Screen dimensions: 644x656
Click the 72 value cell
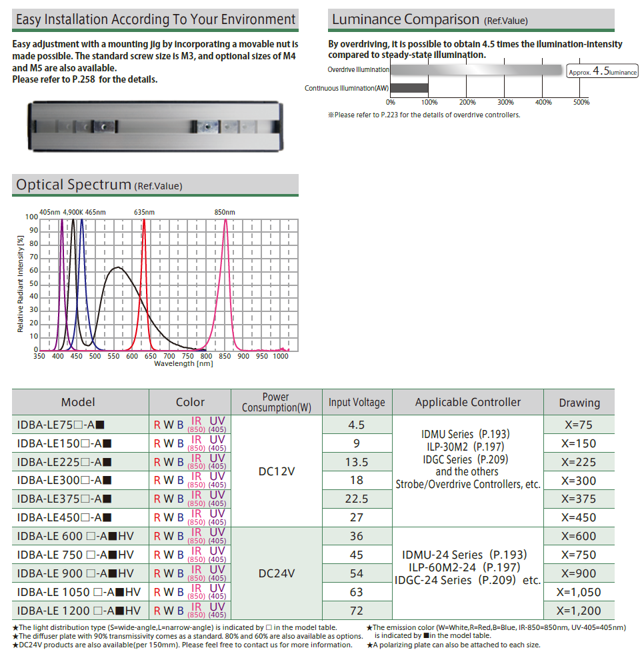[x=357, y=611]
